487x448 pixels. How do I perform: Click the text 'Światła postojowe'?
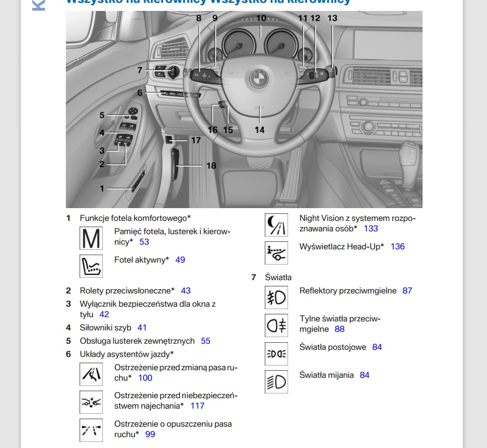(333, 347)
